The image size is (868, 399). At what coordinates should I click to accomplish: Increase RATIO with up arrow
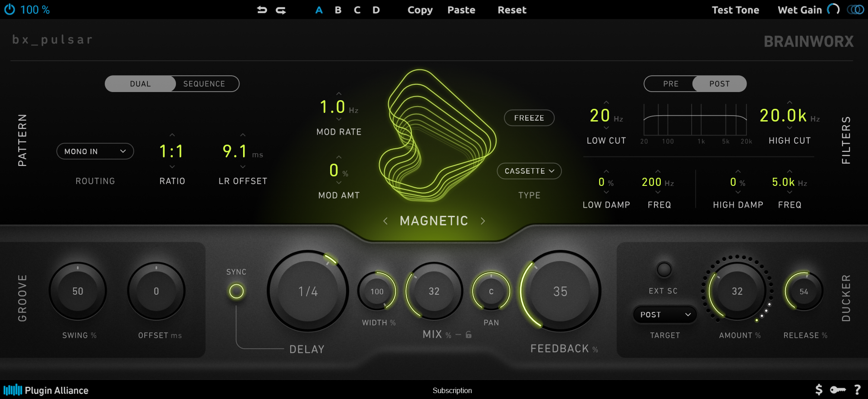pos(172,135)
